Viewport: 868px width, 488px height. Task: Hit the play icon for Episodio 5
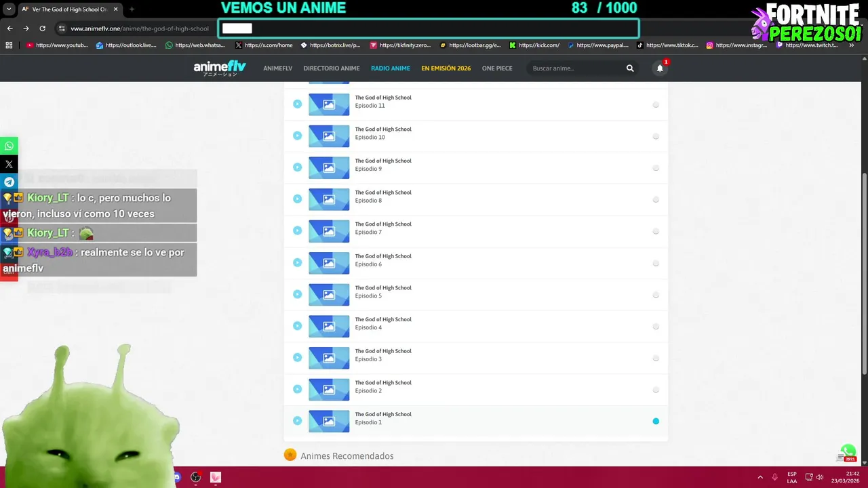click(x=297, y=294)
